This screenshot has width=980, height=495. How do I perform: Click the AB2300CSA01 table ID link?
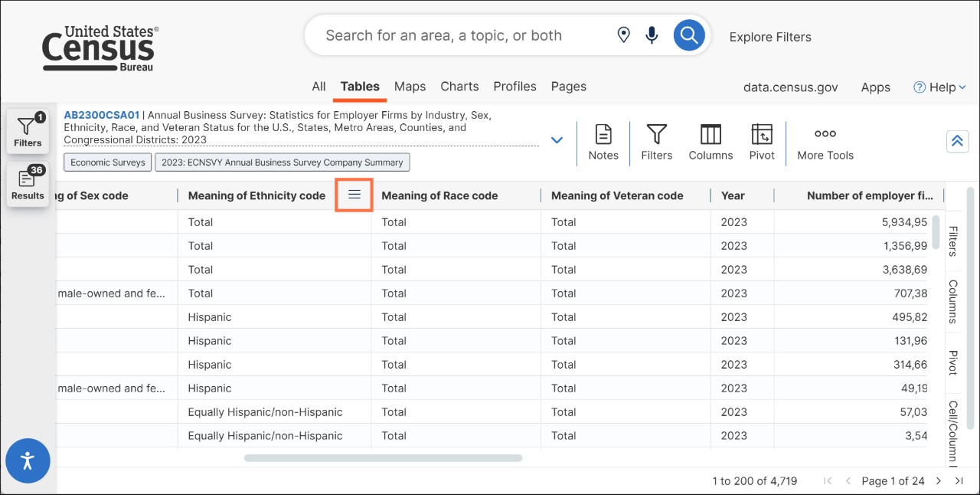click(x=101, y=115)
